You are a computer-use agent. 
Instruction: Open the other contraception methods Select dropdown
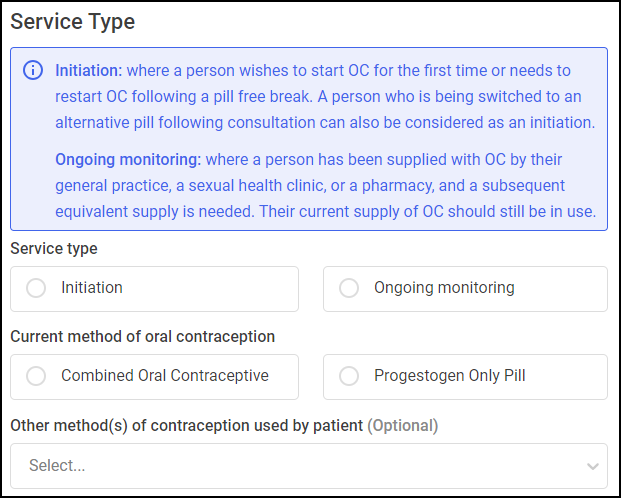pos(309,466)
